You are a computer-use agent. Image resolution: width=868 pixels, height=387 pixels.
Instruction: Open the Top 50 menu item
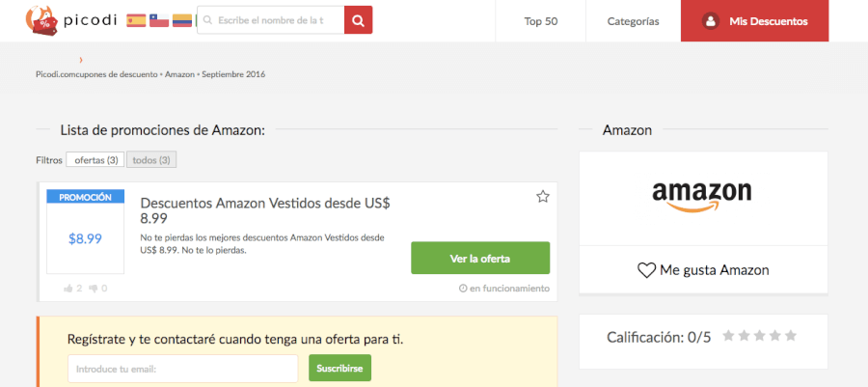tap(545, 20)
